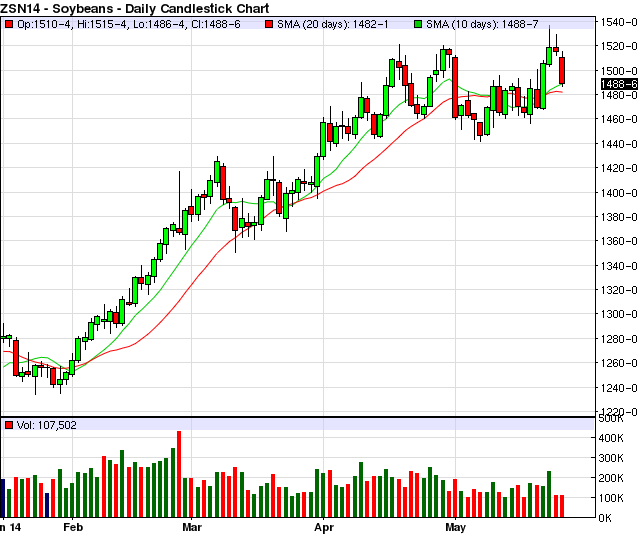Click the May month label on the time axis
The height and width of the screenshot is (536, 640).
pos(456,527)
